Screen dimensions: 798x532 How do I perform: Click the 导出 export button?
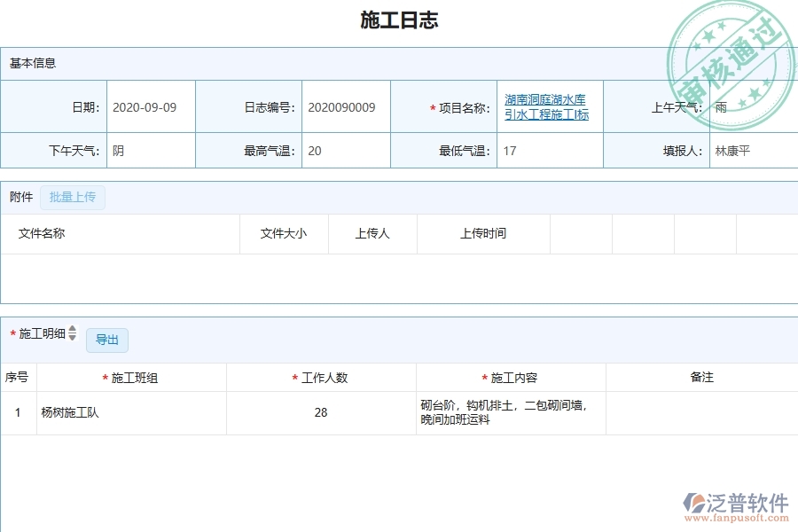click(x=106, y=340)
